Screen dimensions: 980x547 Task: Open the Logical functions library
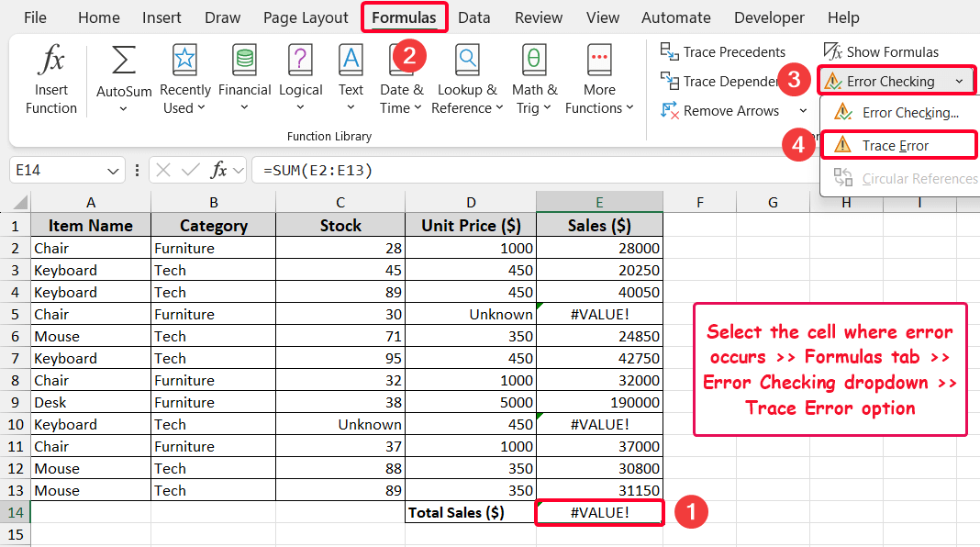pos(300,62)
